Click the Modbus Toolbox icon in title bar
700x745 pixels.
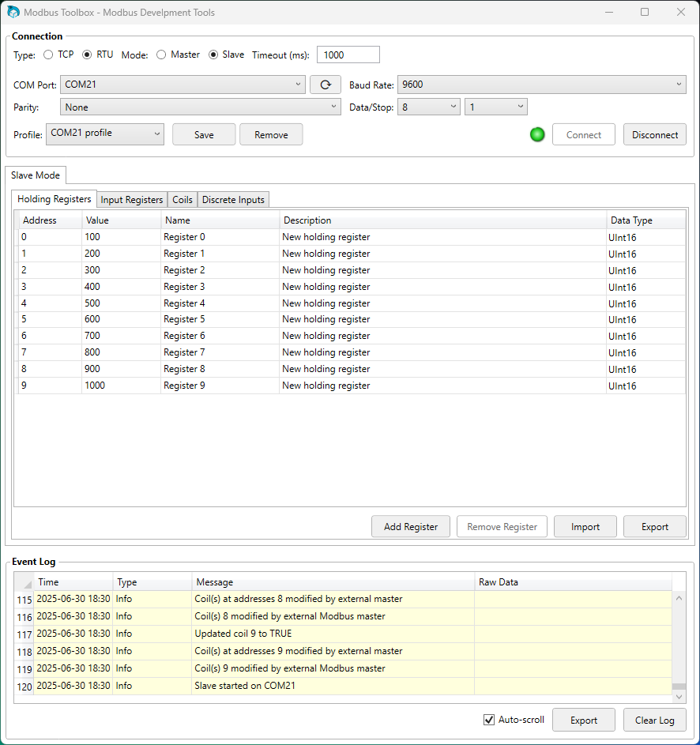pos(12,12)
